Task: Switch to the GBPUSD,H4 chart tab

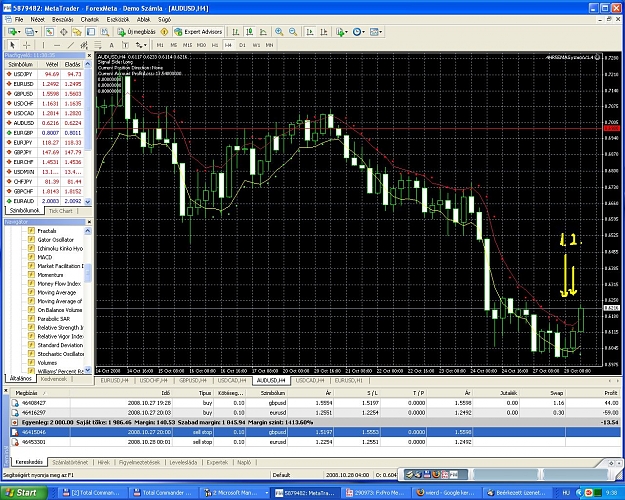Action: pyautogui.click(x=193, y=380)
